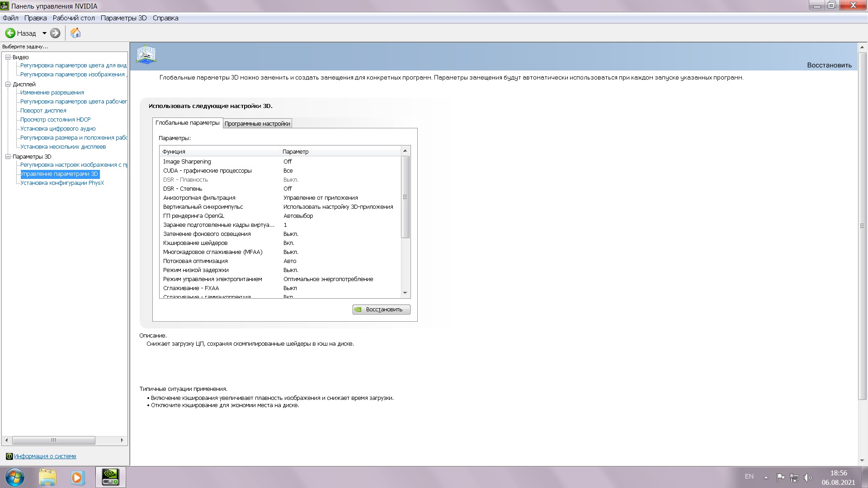
Task: Click the Windows Start button
Action: [x=15, y=477]
